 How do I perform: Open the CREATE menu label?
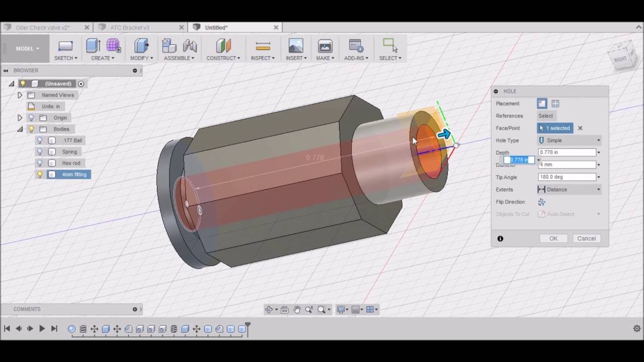pyautogui.click(x=103, y=58)
